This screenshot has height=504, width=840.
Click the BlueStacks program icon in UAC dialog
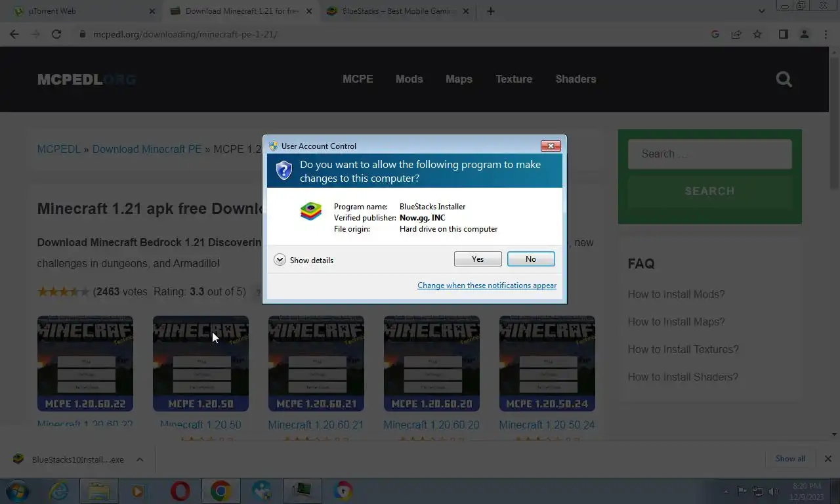[311, 211]
